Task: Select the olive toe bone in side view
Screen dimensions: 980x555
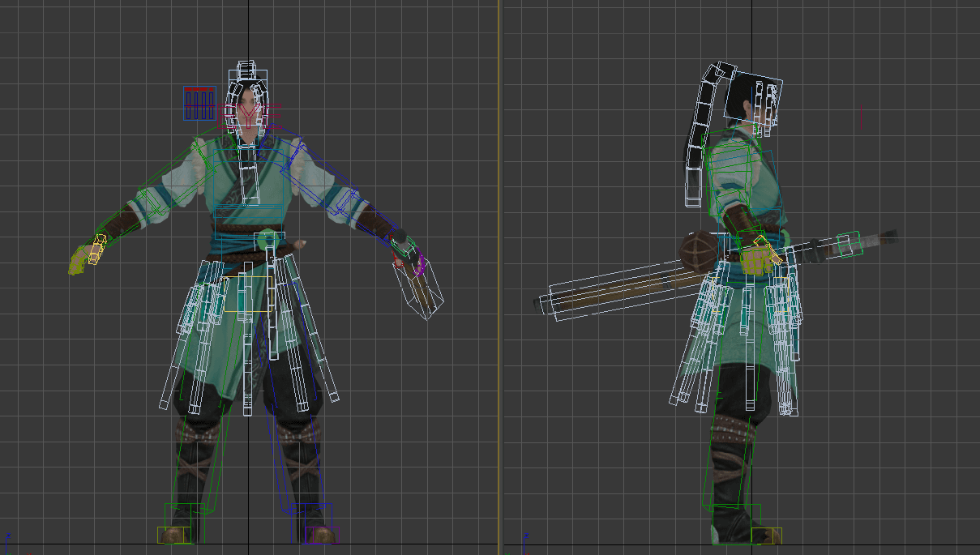Action: pos(766,536)
